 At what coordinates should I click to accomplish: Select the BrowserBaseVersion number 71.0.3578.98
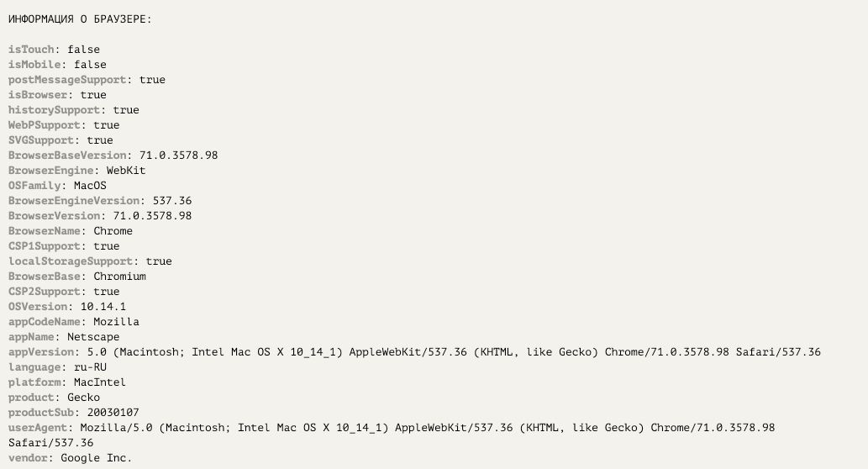click(178, 155)
